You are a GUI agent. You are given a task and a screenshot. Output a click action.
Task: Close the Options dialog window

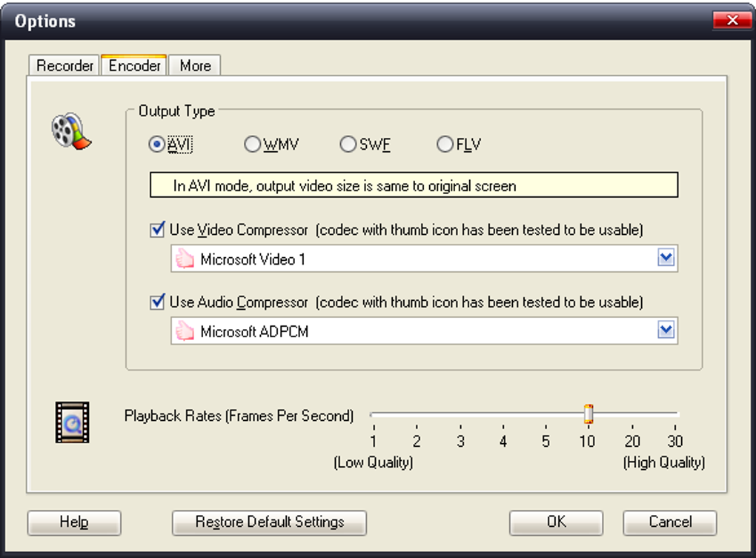tap(732, 20)
